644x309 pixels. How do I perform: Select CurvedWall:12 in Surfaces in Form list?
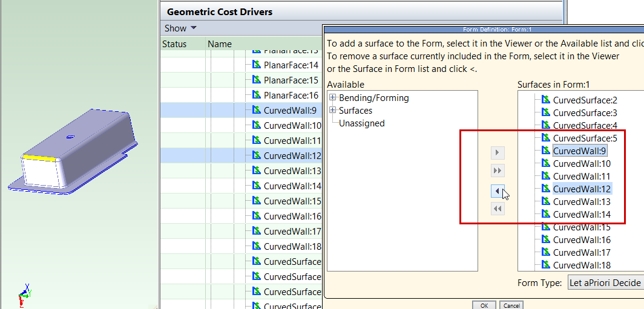point(582,189)
